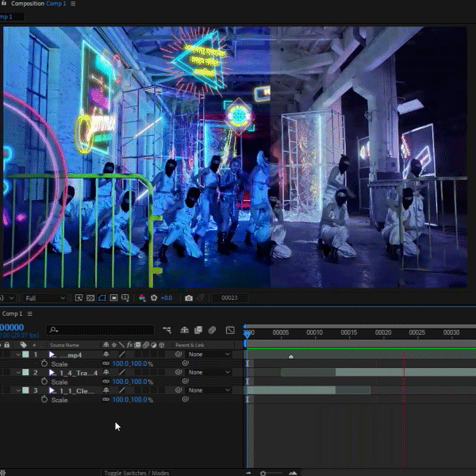Image resolution: width=476 pixels, height=476 pixels.
Task: Click the Label tag column header icon
Action: click(x=23, y=345)
